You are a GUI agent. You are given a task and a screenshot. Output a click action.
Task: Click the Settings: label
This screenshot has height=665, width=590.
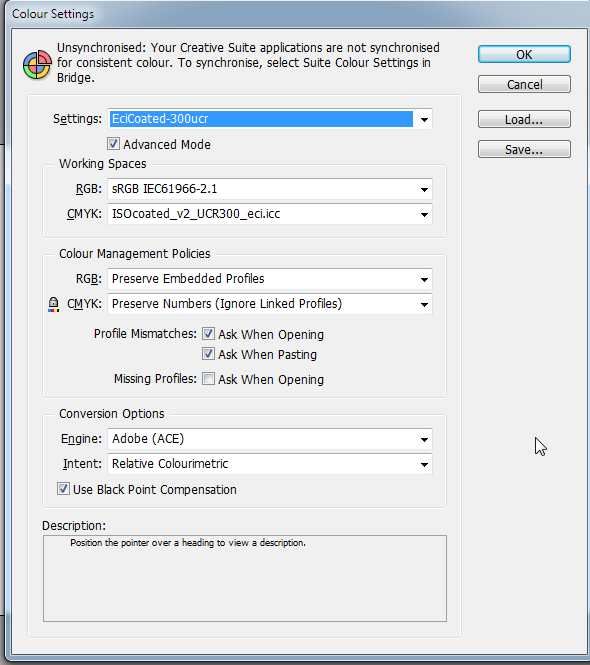77,119
